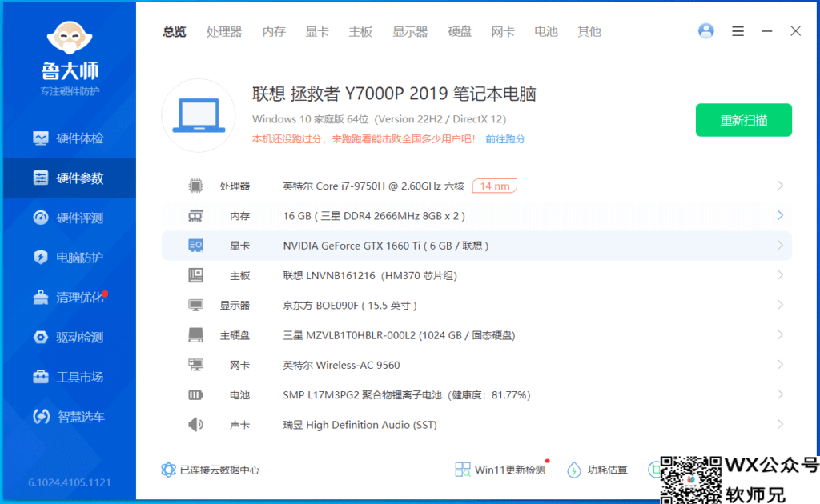
Task: Click the 功耗估算 droplet icon
Action: [x=573, y=470]
